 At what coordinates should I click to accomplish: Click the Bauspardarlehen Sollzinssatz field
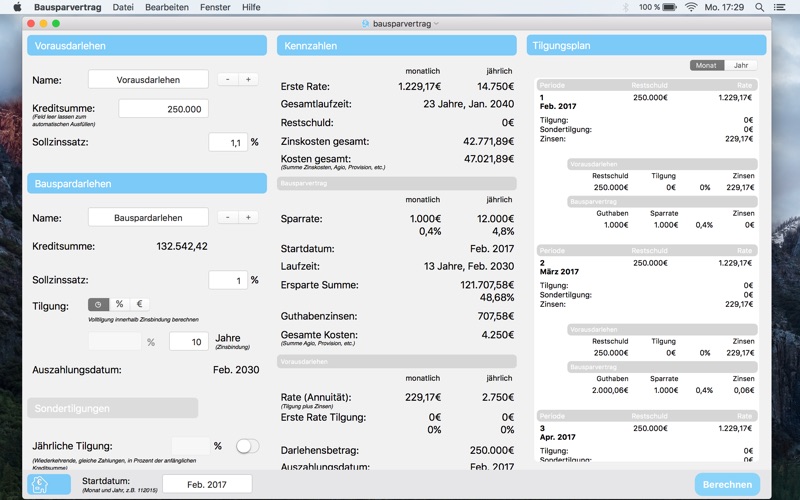click(x=228, y=280)
